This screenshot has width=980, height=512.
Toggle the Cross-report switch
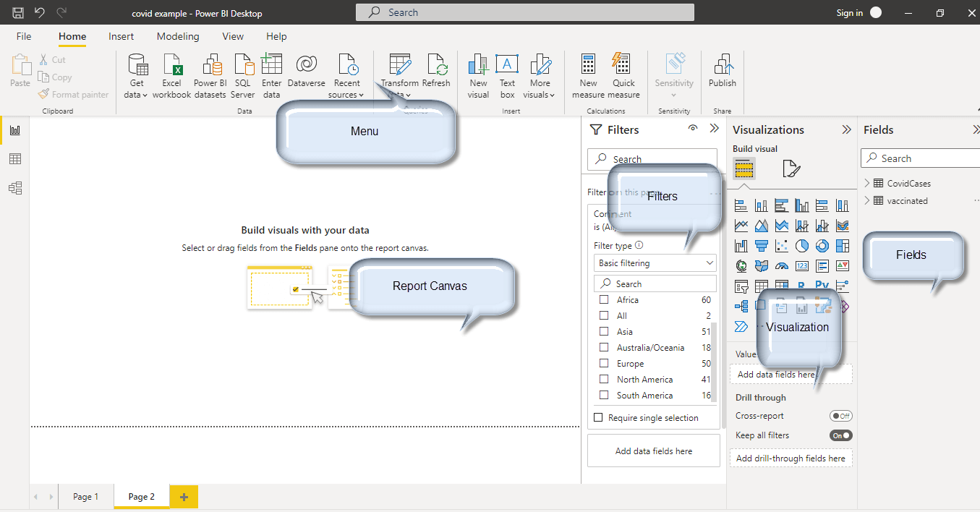(840, 416)
